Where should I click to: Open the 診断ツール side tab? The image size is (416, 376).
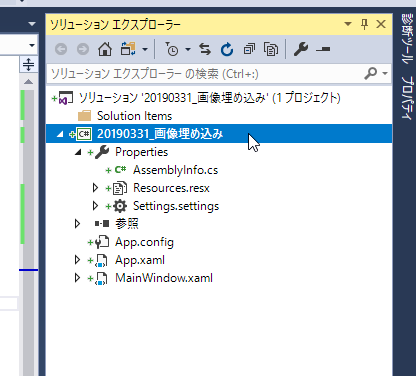tap(407, 39)
